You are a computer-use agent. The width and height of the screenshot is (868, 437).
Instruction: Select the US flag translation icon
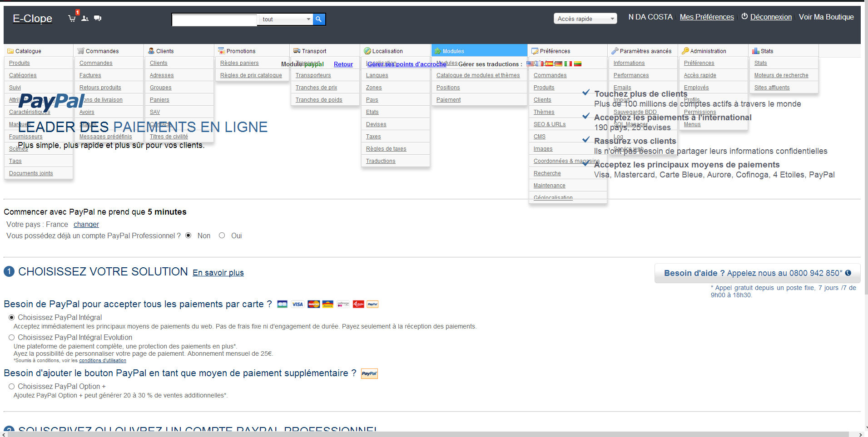point(530,64)
